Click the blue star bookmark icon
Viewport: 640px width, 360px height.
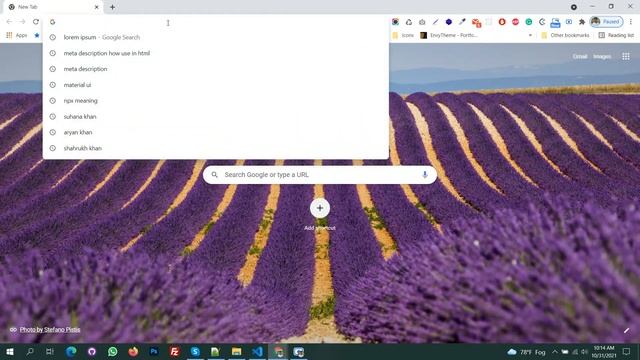pos(37,36)
